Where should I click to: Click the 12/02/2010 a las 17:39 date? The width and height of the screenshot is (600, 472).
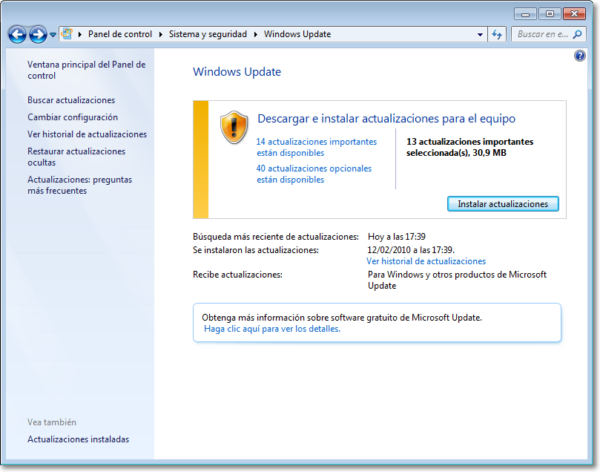[x=411, y=250]
